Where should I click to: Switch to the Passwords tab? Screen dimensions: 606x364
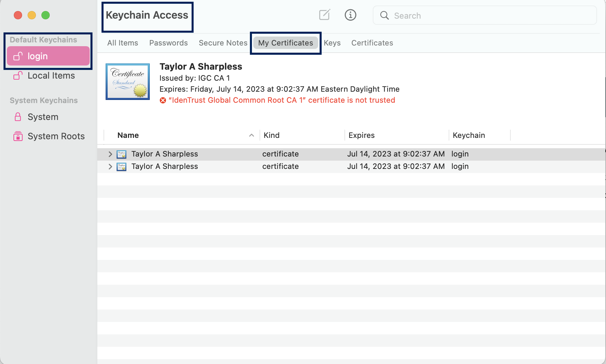168,43
